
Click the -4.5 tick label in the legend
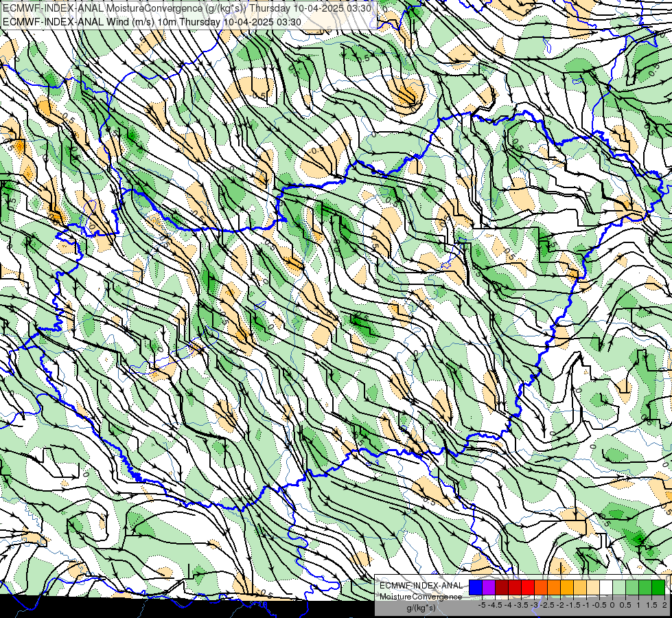pos(495,605)
